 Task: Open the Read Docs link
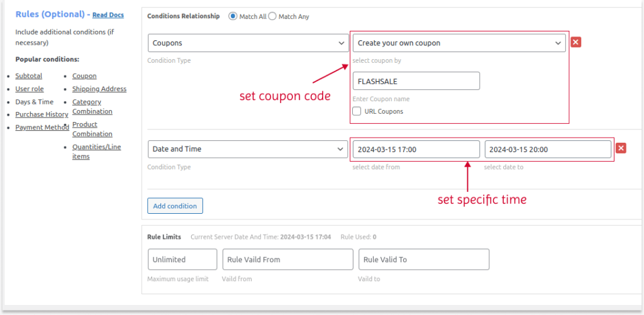pyautogui.click(x=108, y=15)
